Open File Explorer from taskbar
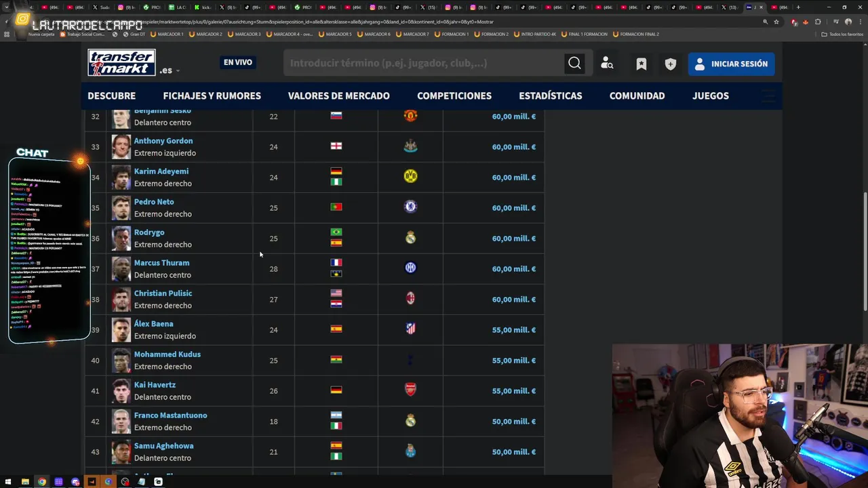868x488 pixels. click(x=25, y=482)
